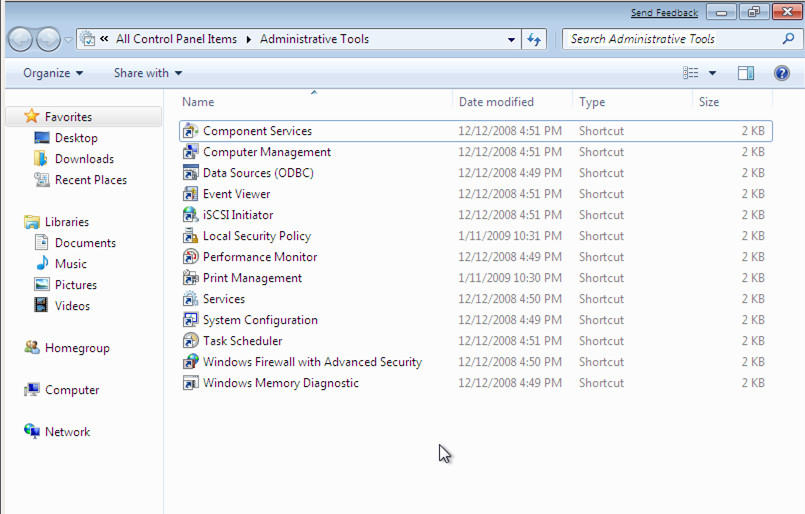Viewport: 805px width, 514px height.
Task: Select the Local Security Policy name
Action: pyautogui.click(x=257, y=236)
